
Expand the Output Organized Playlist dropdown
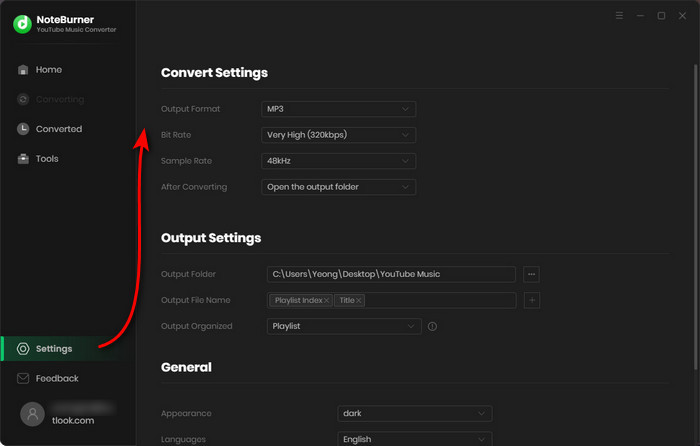(344, 326)
